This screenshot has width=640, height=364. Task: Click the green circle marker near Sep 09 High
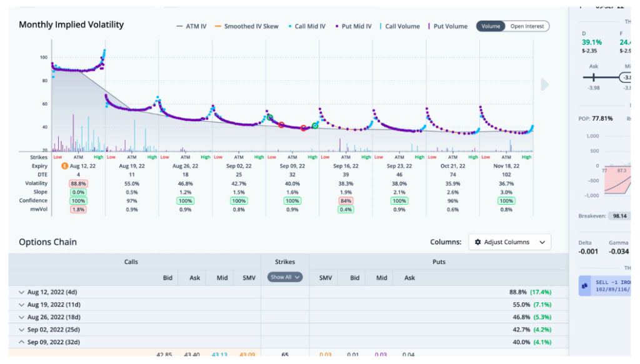point(315,126)
